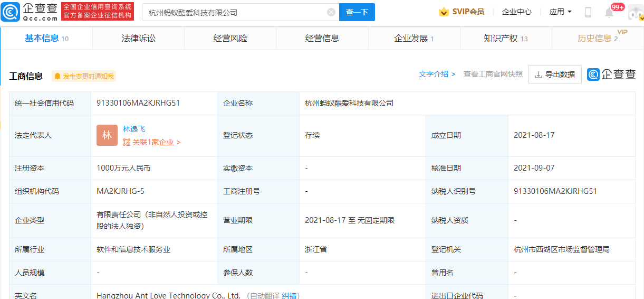644x299 pixels.
Task: Switch to the 知识产权 tab
Action: click(506, 38)
